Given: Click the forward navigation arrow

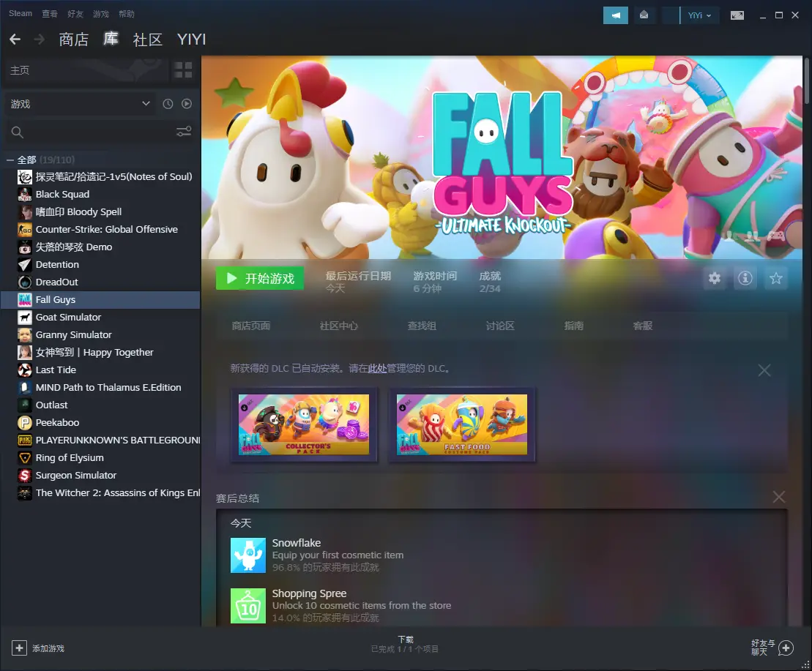Looking at the screenshot, I should (40, 40).
